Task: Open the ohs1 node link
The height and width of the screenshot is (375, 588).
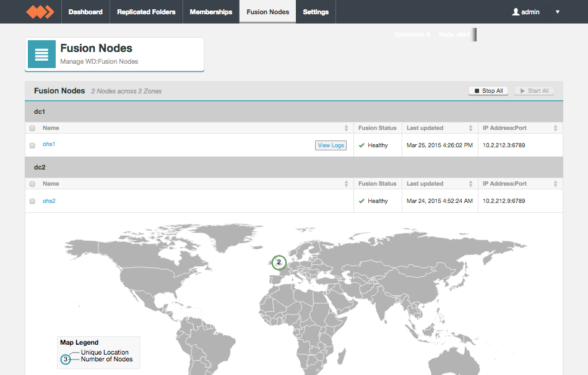Action: click(x=49, y=144)
